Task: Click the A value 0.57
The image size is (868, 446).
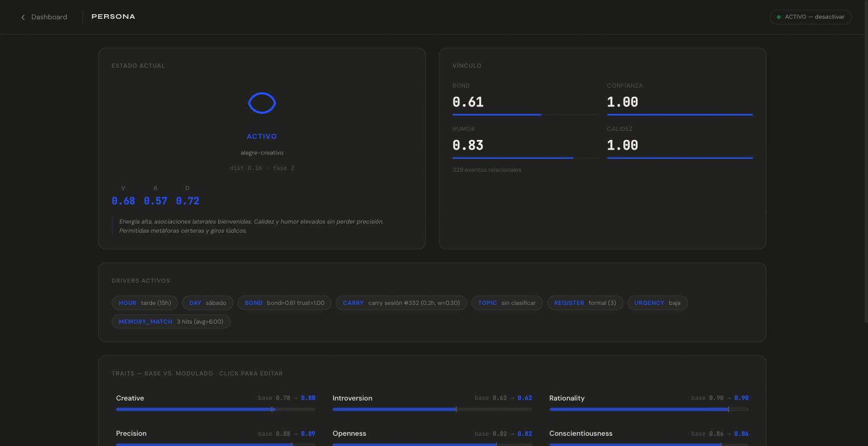Action: [155, 201]
